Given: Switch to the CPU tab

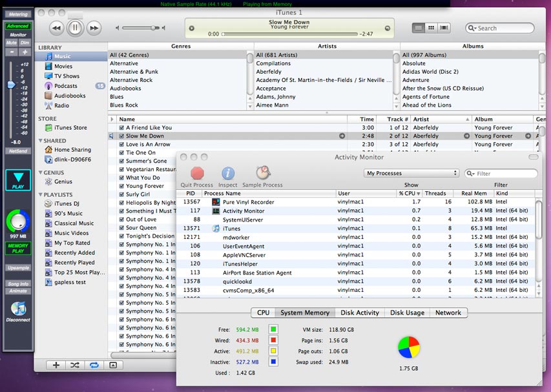Looking at the screenshot, I should pyautogui.click(x=263, y=313).
